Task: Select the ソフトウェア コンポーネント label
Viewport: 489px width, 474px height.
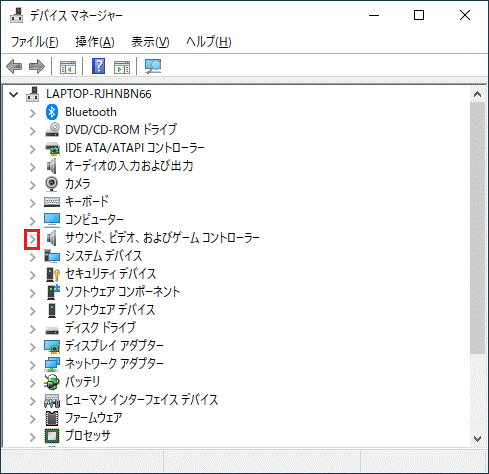Action: click(x=123, y=292)
